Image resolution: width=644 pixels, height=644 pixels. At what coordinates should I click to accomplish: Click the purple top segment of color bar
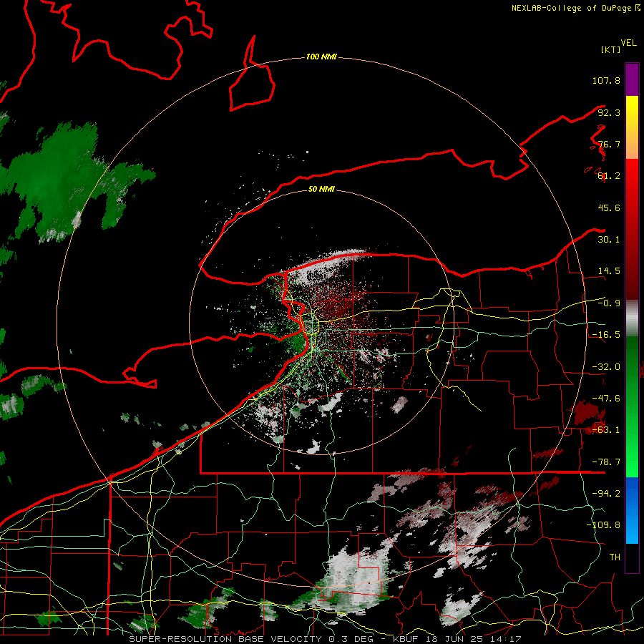coord(632,79)
